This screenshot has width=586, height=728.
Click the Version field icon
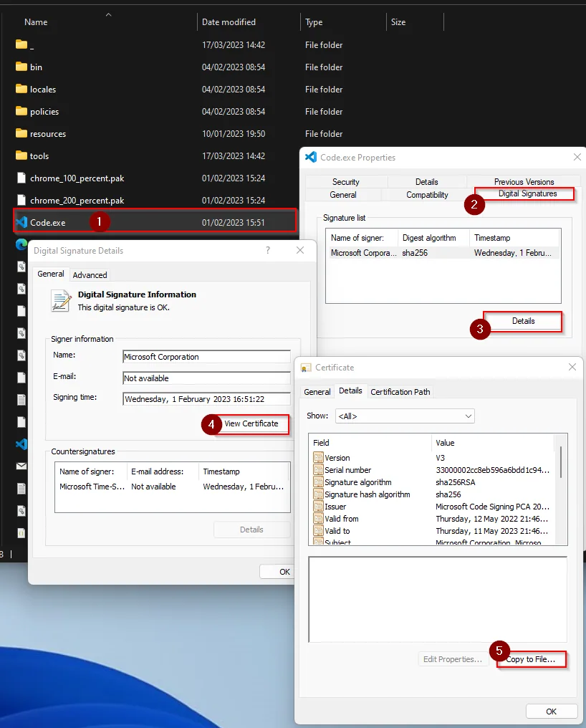pyautogui.click(x=318, y=458)
